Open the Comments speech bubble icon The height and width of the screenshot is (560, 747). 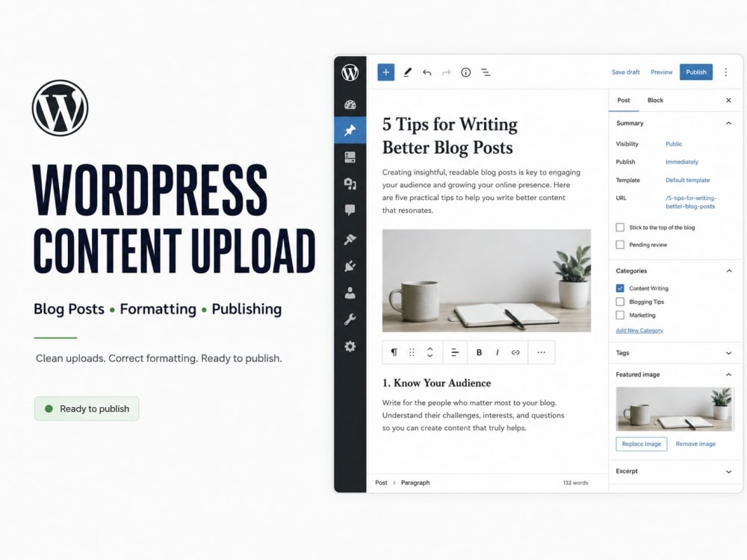(x=350, y=210)
